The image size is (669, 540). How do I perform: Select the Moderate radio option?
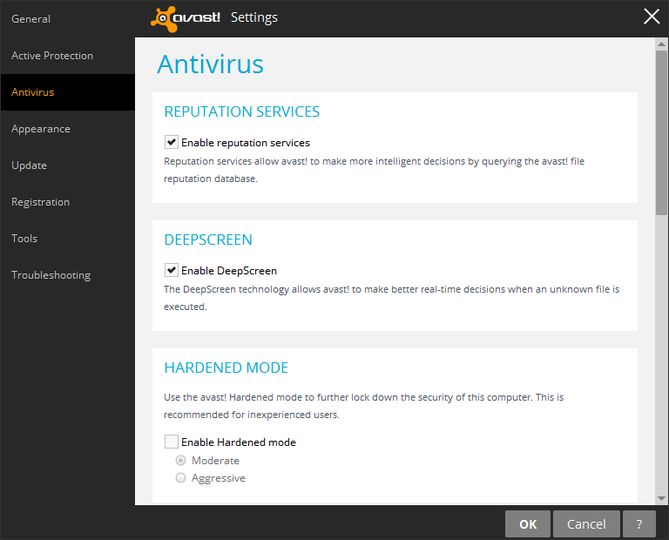point(181,460)
